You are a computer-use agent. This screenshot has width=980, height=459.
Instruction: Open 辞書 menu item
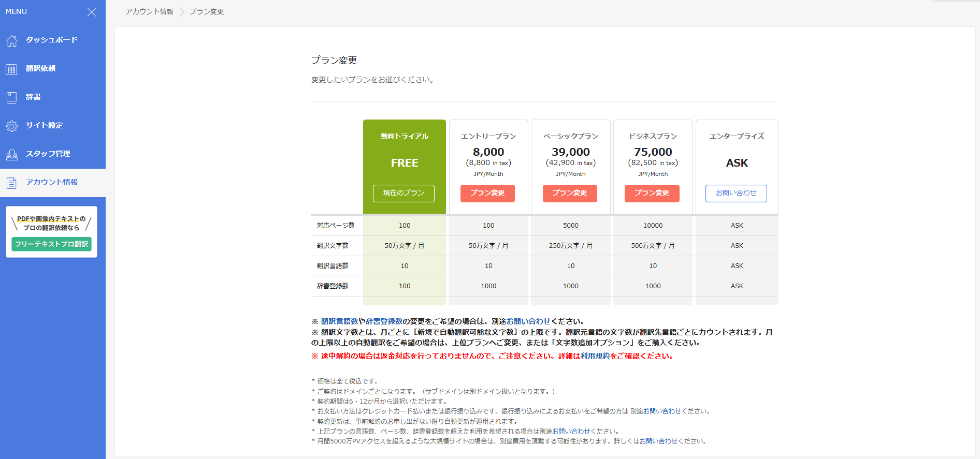[x=53, y=97]
